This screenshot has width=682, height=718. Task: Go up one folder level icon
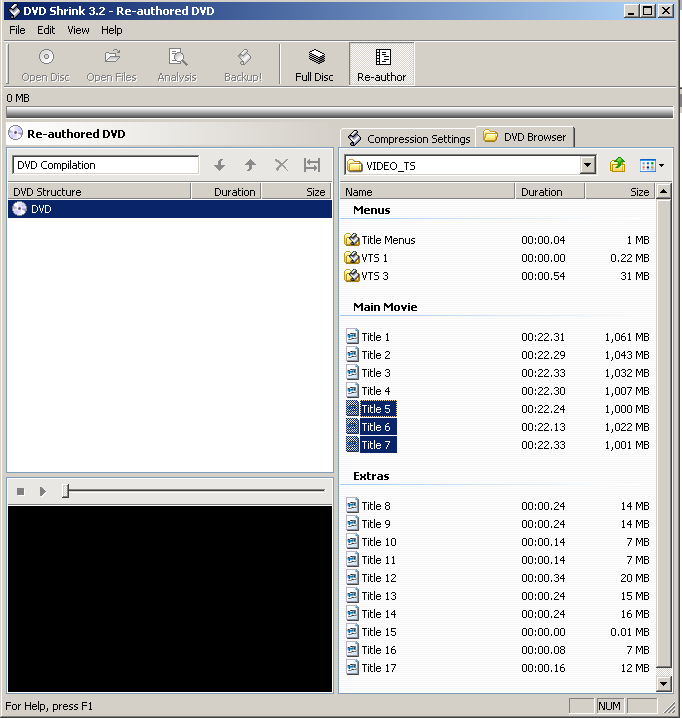pyautogui.click(x=618, y=165)
